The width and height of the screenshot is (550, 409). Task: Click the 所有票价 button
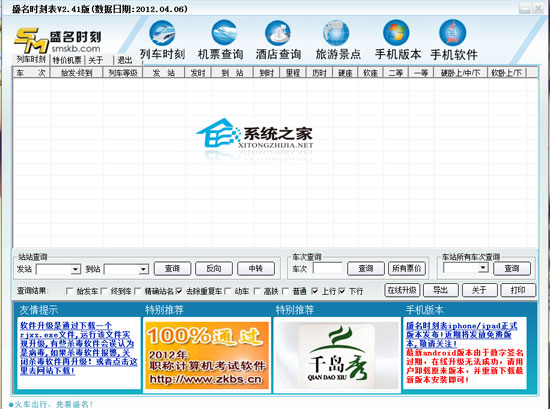point(407,269)
